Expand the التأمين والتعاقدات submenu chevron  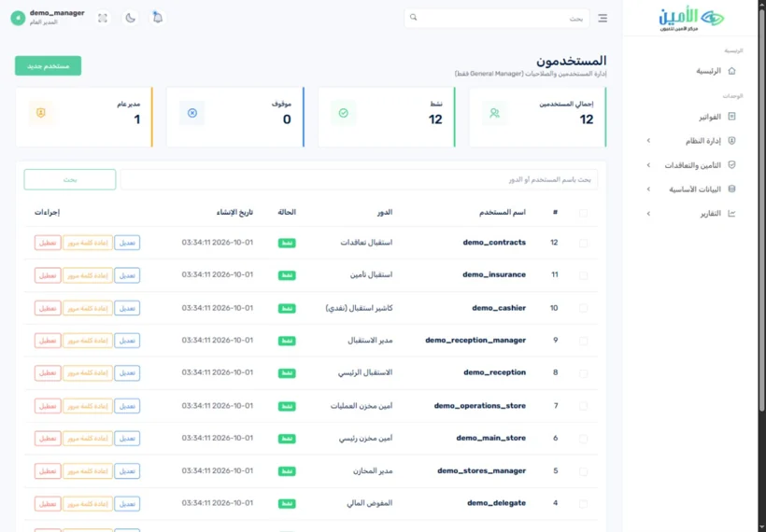pyautogui.click(x=648, y=165)
